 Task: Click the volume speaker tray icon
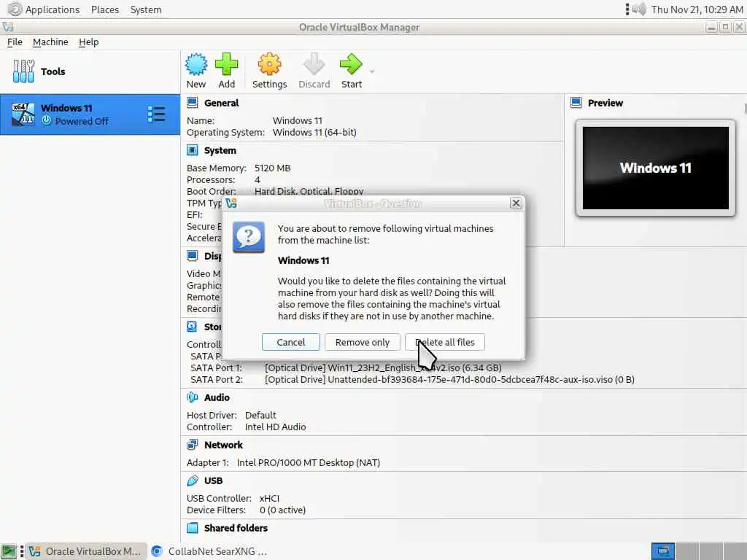[639, 9]
